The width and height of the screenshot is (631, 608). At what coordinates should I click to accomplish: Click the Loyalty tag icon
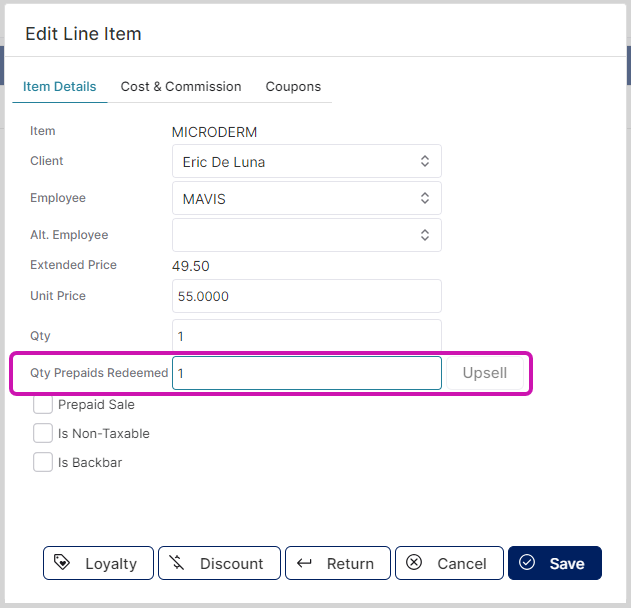62,563
